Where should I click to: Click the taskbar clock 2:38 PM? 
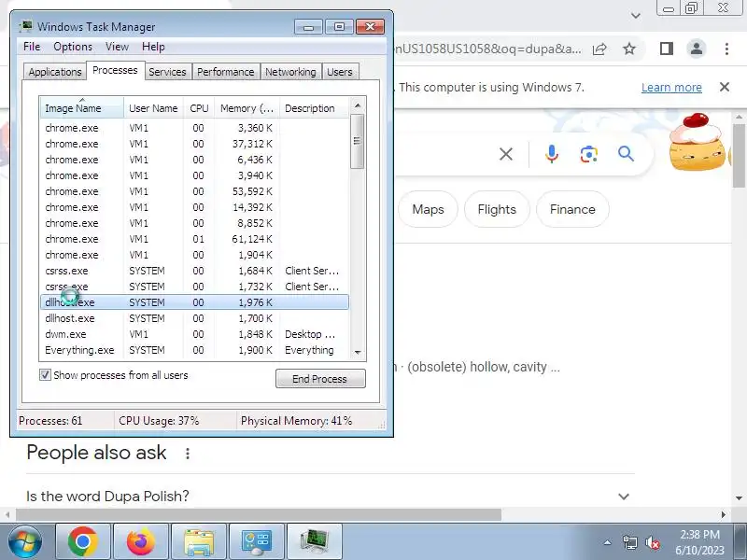pos(699,535)
